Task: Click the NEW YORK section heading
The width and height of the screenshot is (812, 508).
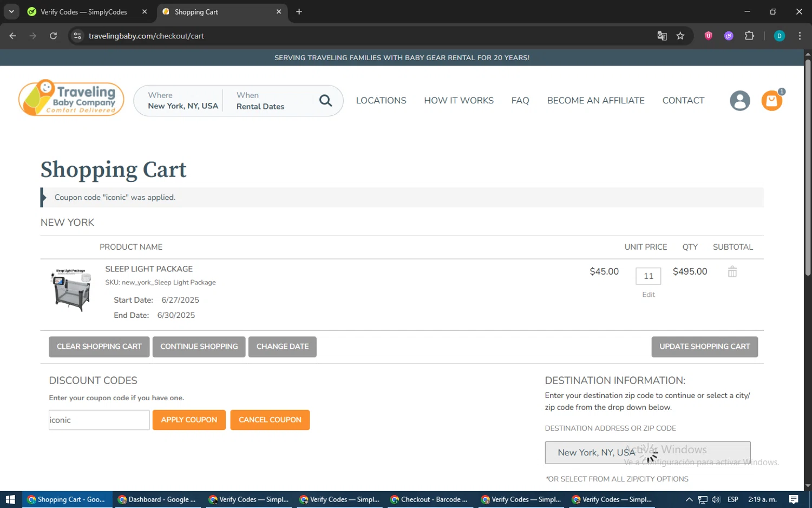Action: (67, 223)
